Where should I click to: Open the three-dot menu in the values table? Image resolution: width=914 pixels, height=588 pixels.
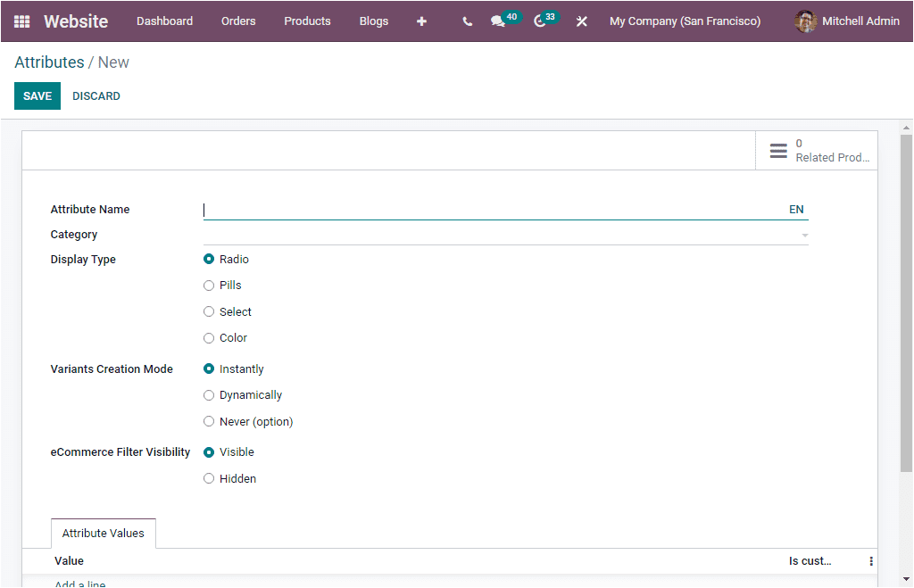[870, 560]
